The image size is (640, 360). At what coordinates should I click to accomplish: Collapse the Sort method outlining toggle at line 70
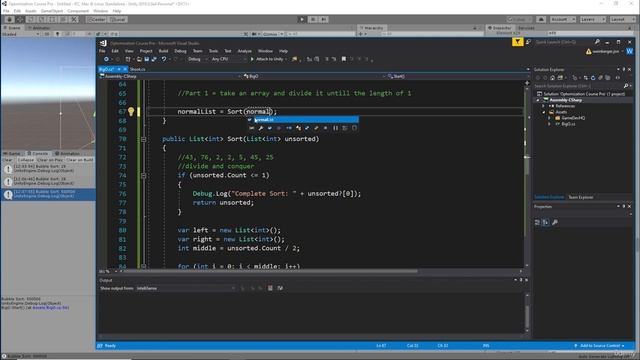click(144, 139)
